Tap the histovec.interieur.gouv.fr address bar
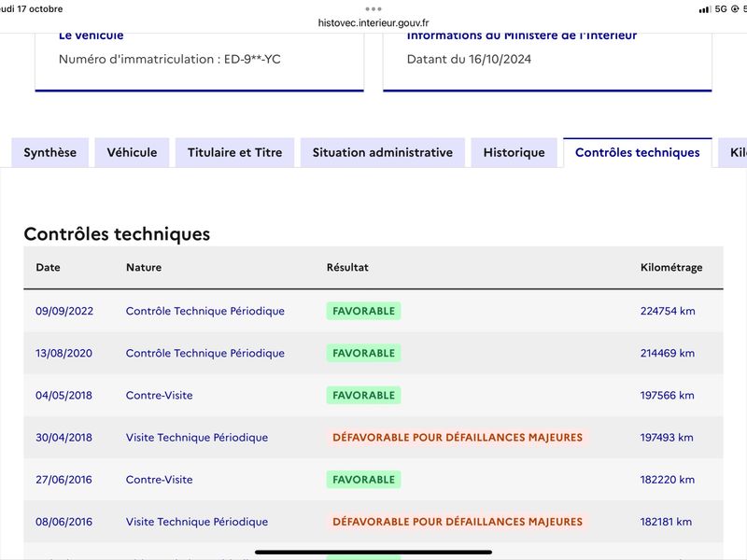The height and width of the screenshot is (560, 747). click(x=373, y=22)
